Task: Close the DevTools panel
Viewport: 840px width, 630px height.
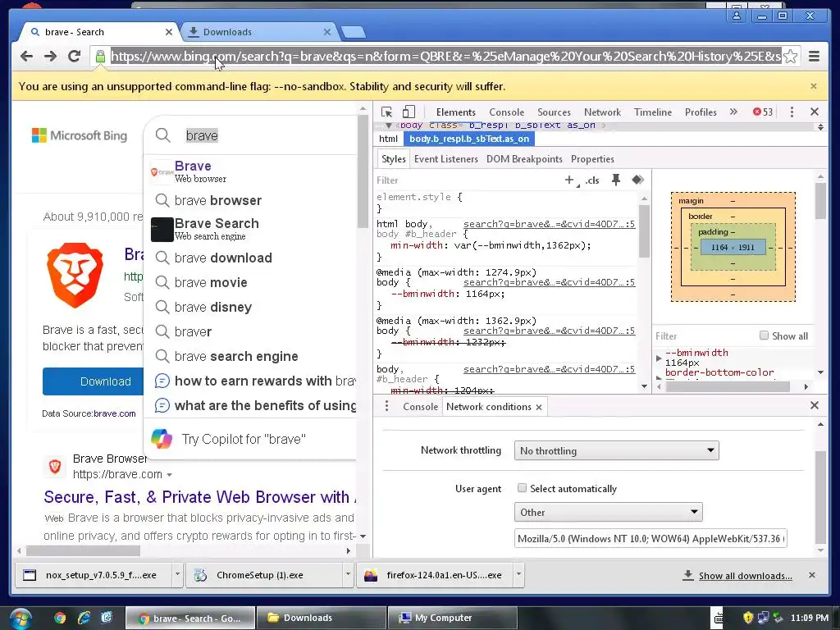Action: coord(815,112)
